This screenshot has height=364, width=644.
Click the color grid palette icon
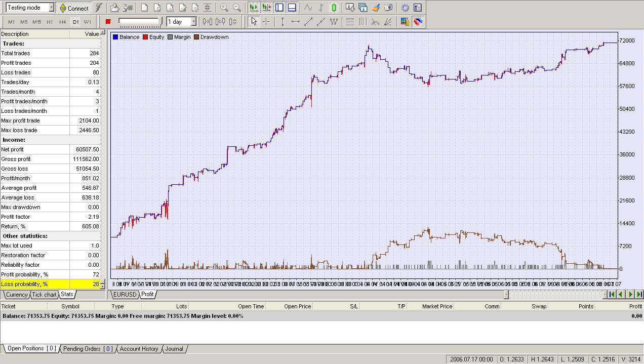pyautogui.click(x=405, y=22)
